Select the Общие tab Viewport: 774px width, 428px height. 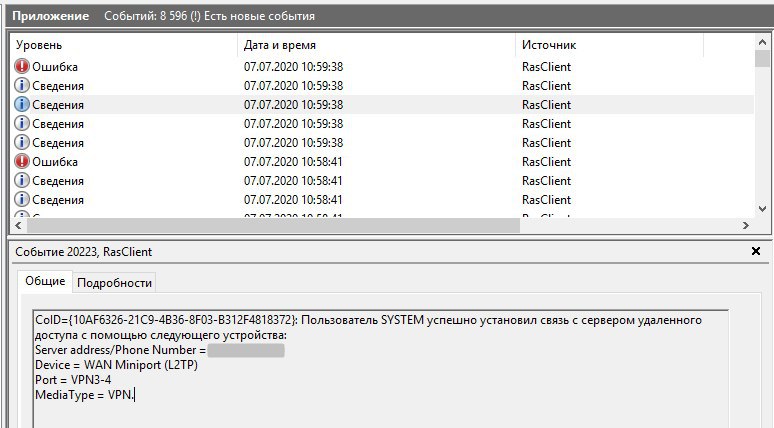pos(45,282)
